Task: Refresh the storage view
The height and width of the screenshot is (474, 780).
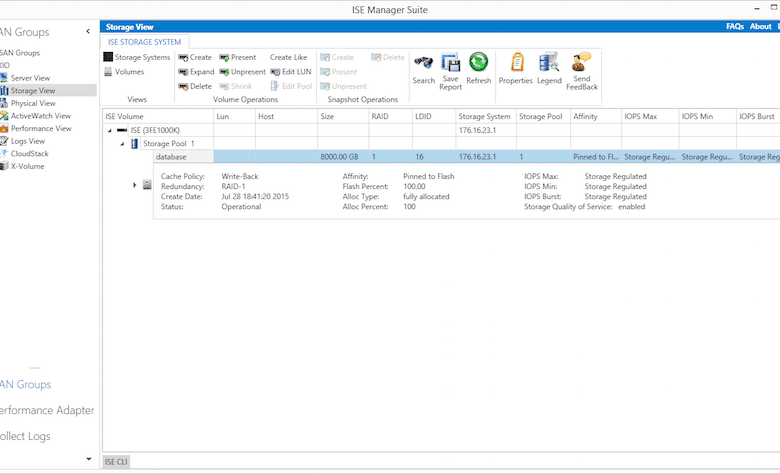Action: click(x=479, y=69)
